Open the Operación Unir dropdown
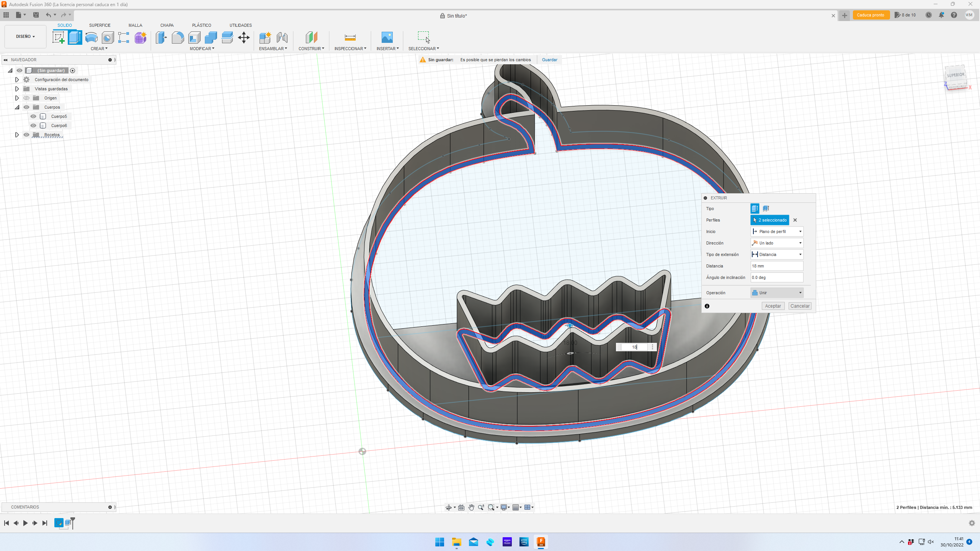980x551 pixels. tap(777, 293)
